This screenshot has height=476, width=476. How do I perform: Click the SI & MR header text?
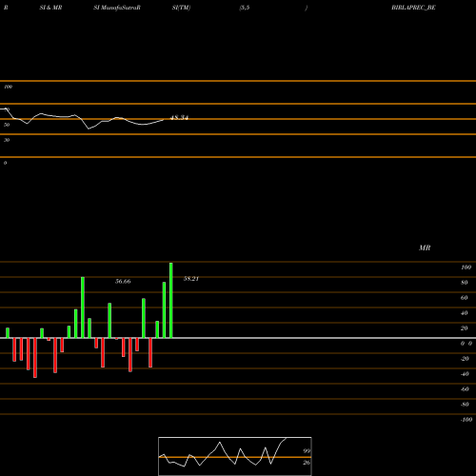coord(50,8)
